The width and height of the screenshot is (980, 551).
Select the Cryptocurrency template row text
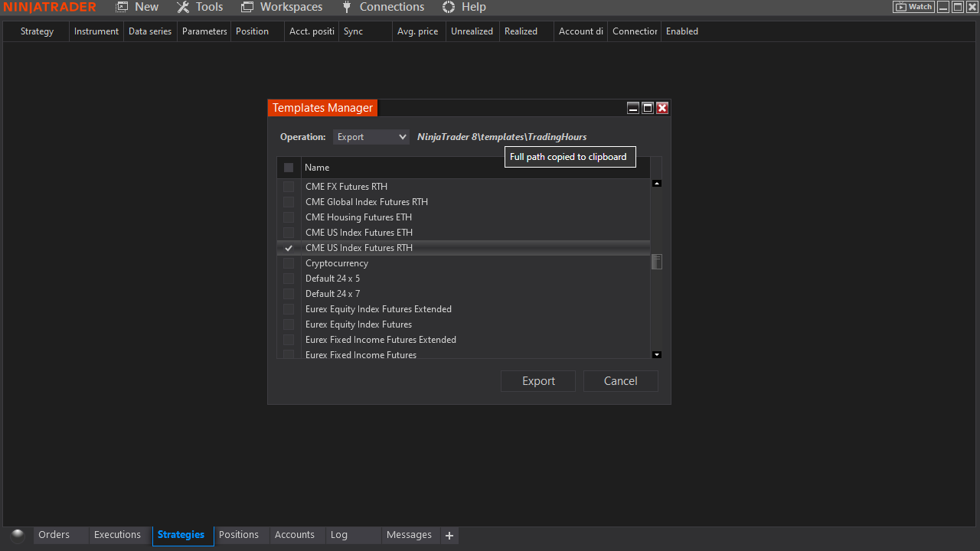click(337, 263)
